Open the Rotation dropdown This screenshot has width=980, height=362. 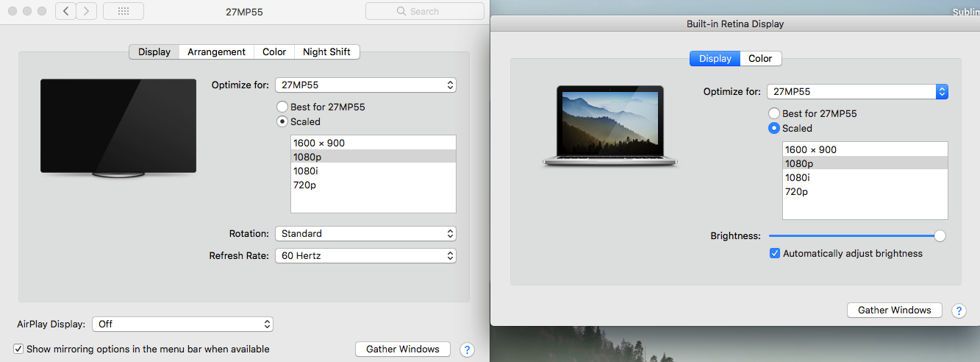pos(365,233)
